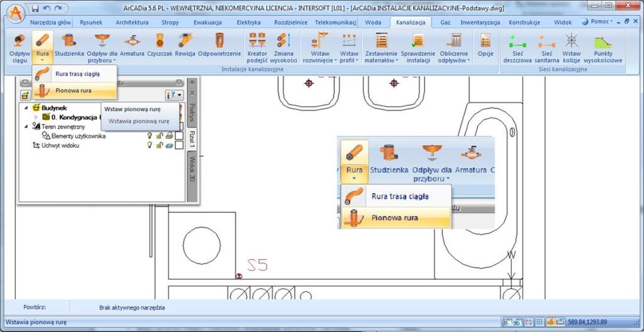
Task: Toggle the padlock for Elementy użytkownika
Action: pyautogui.click(x=160, y=136)
